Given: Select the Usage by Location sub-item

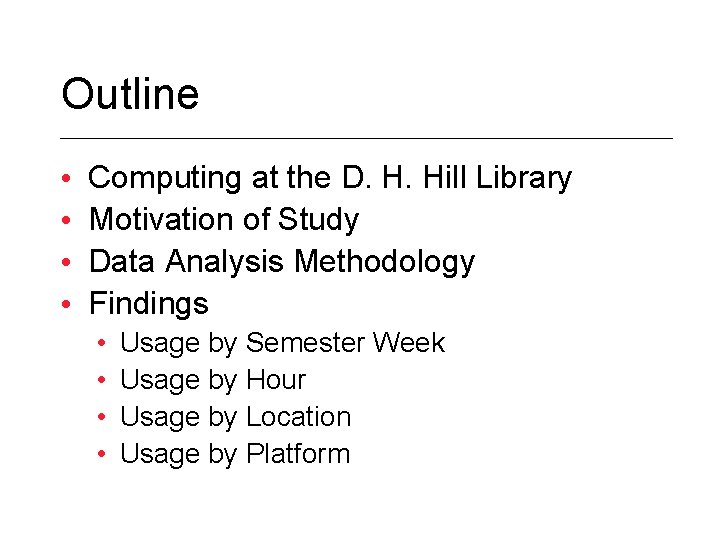Looking at the screenshot, I should click(236, 417).
